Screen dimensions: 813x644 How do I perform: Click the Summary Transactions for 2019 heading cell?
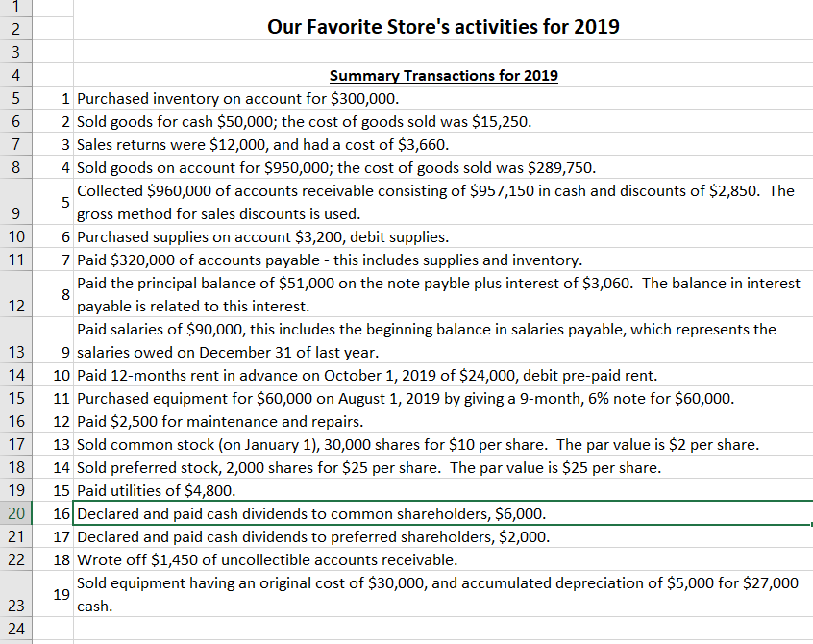[x=444, y=75]
